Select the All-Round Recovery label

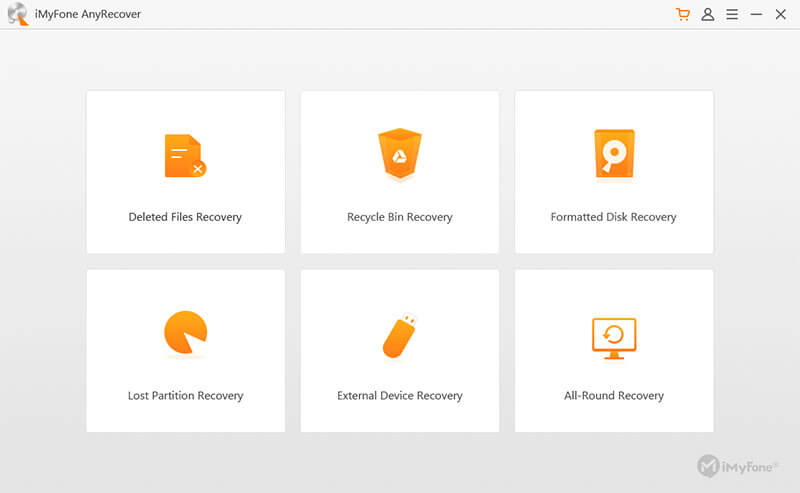pyautogui.click(x=614, y=396)
